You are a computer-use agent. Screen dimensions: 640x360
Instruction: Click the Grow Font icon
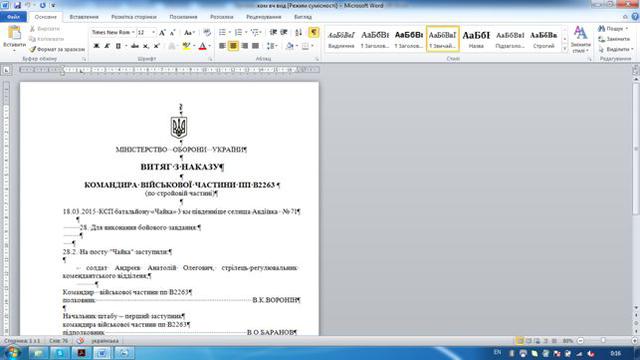point(162,33)
